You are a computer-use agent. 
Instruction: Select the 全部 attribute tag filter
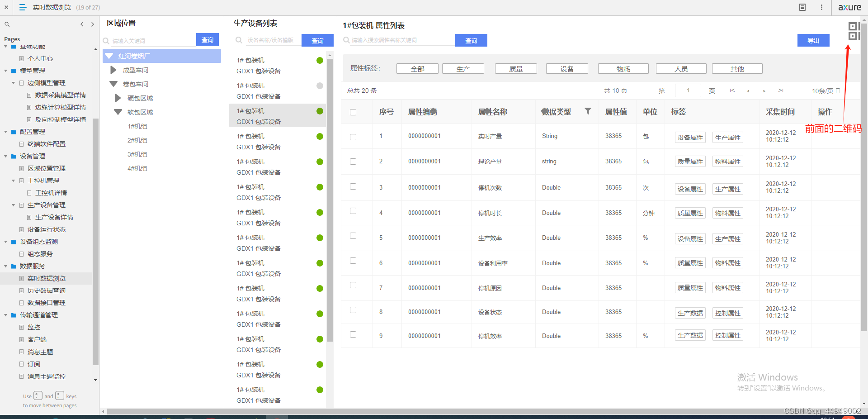[x=417, y=69]
